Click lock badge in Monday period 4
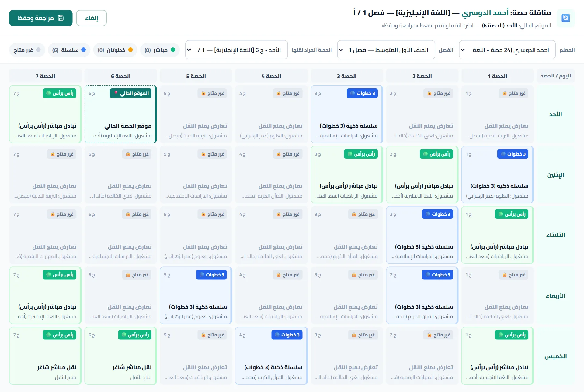The height and width of the screenshot is (392, 584). click(288, 154)
